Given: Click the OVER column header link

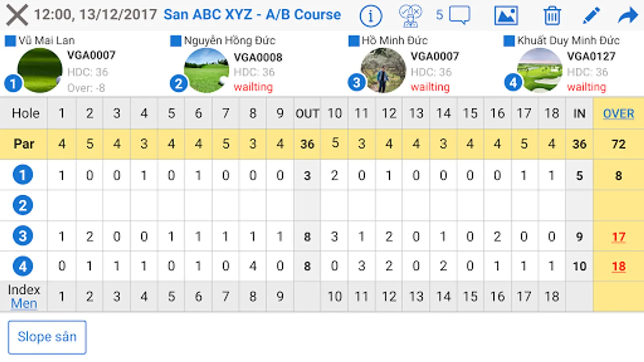Looking at the screenshot, I should [618, 114].
